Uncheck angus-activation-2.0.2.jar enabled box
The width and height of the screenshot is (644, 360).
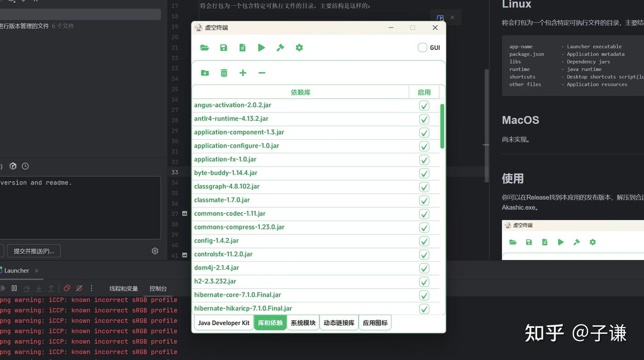click(424, 105)
